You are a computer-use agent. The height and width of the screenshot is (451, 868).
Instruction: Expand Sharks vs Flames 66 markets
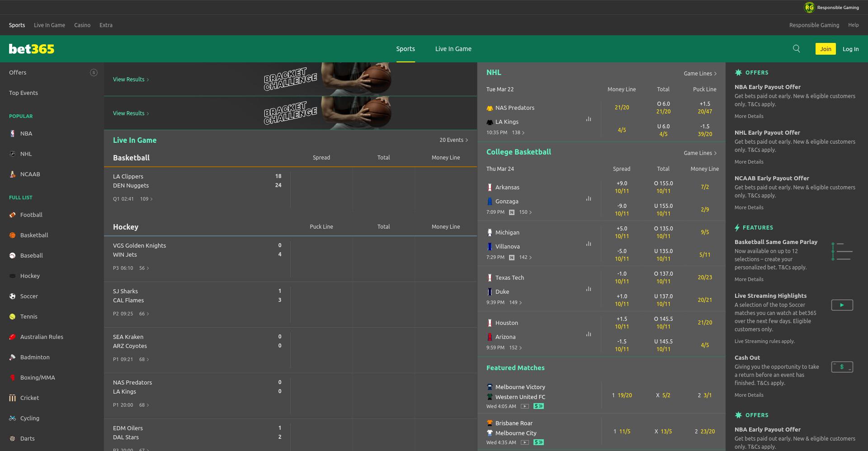(x=144, y=314)
